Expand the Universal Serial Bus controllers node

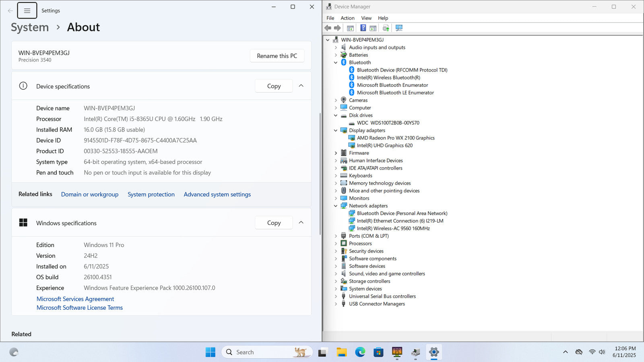(x=336, y=296)
